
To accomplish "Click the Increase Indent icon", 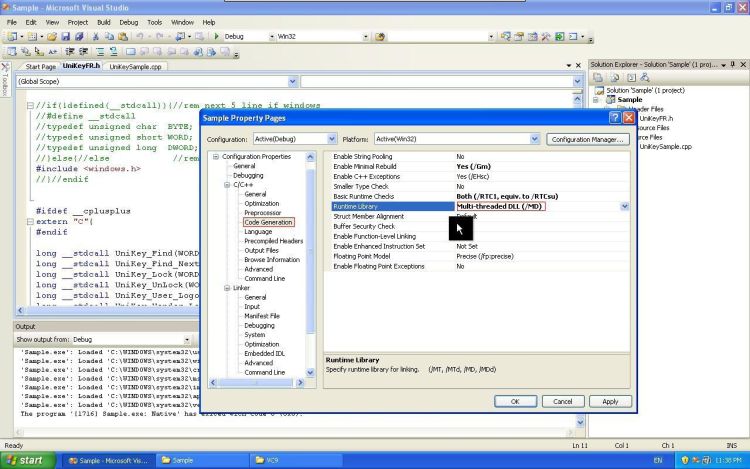I will [x=84, y=52].
